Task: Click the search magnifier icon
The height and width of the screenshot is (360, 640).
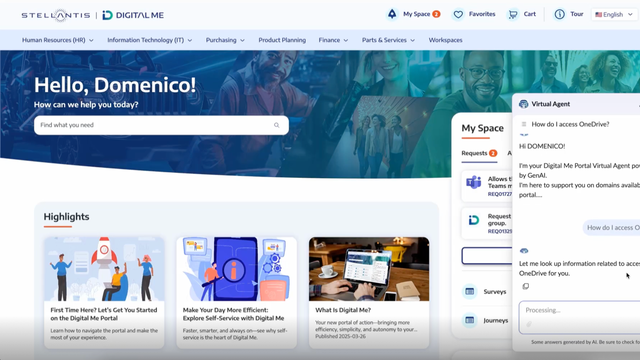Action: [x=276, y=125]
